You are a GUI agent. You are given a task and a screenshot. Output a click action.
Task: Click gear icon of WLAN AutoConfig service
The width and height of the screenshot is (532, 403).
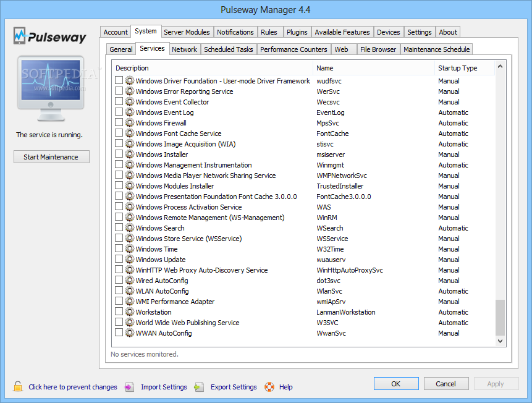pos(130,291)
